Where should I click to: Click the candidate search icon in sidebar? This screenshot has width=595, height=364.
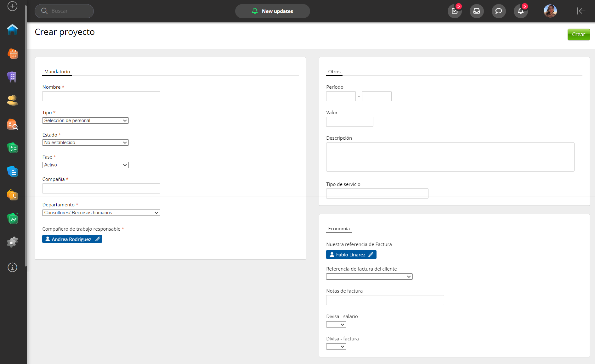pos(13,125)
